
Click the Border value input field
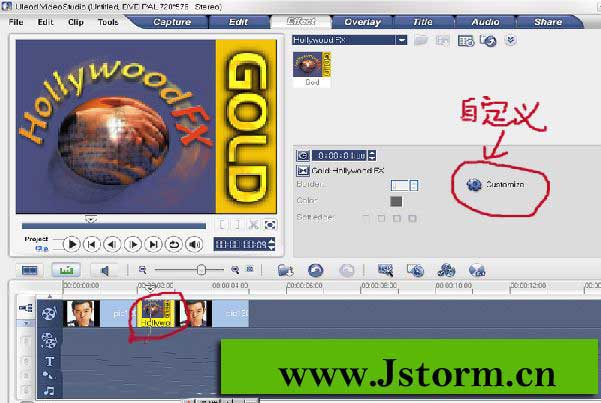point(400,185)
